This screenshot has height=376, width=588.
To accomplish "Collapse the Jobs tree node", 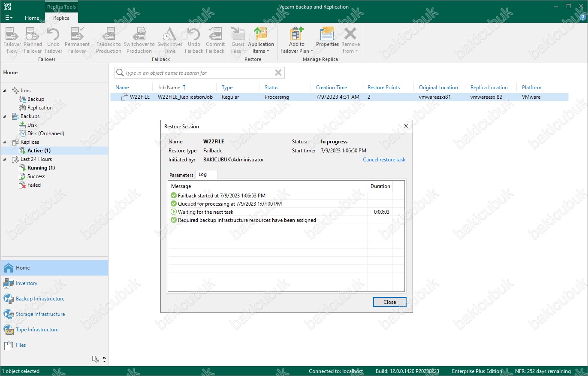I will [5, 91].
